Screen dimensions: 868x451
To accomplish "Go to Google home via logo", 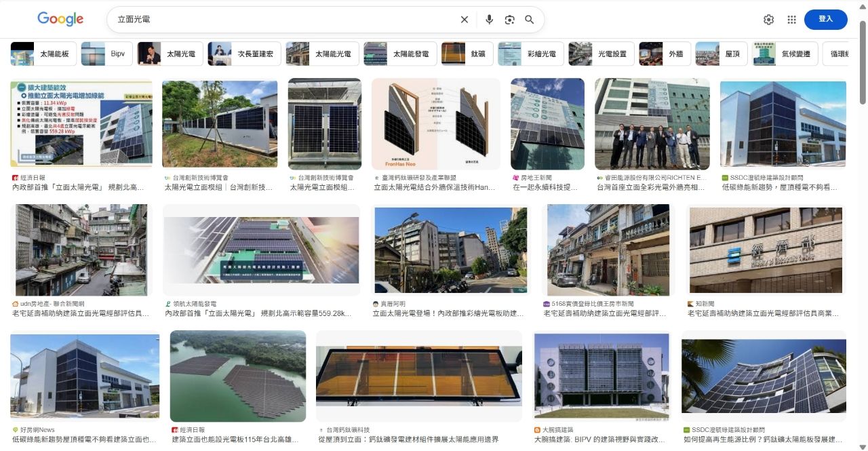I will pos(60,19).
